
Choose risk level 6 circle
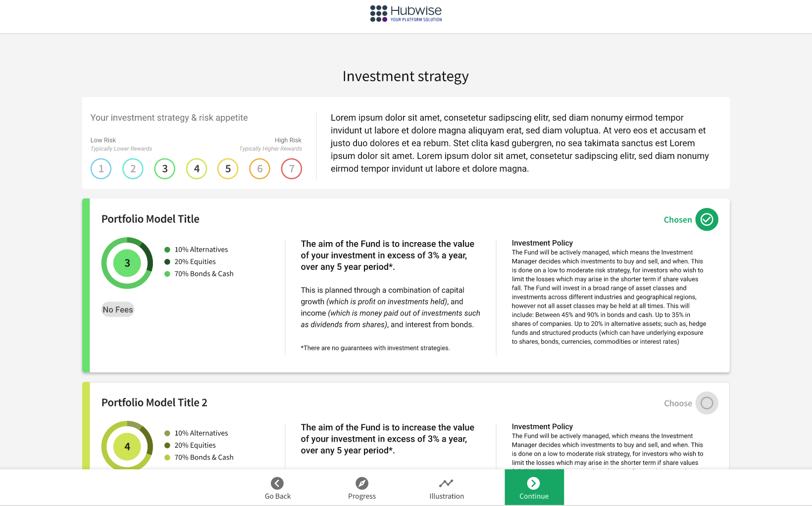coord(259,169)
